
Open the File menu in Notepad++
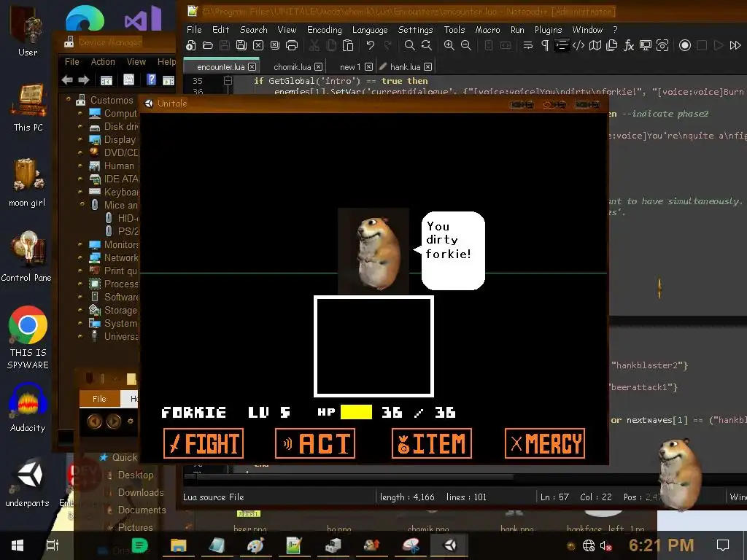click(194, 29)
